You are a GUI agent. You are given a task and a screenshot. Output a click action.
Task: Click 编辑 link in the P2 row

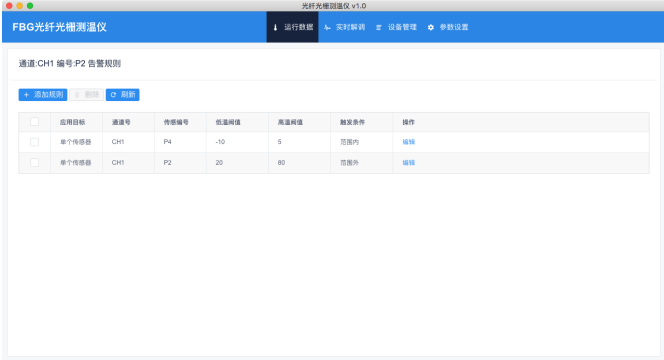409,163
